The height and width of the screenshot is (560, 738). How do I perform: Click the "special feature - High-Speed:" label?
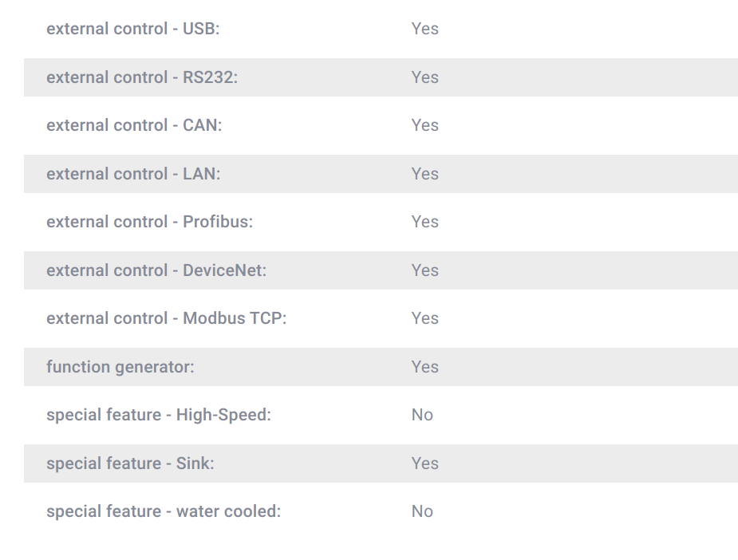click(159, 415)
